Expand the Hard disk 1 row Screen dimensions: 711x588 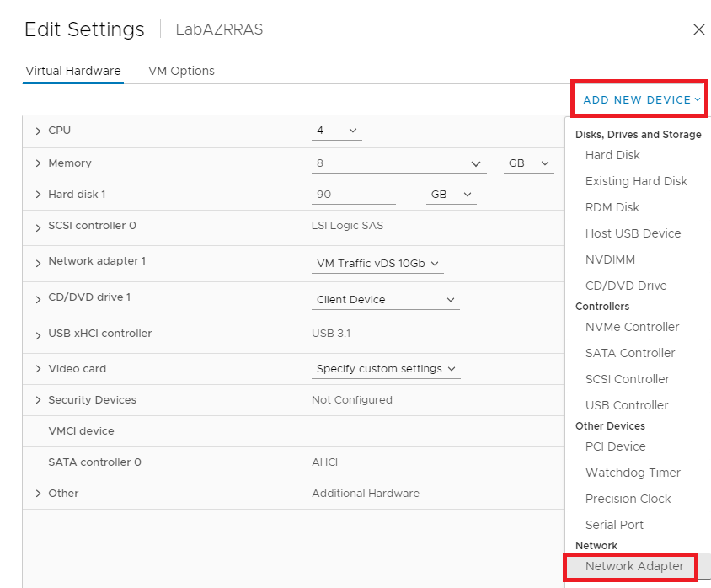click(x=38, y=195)
